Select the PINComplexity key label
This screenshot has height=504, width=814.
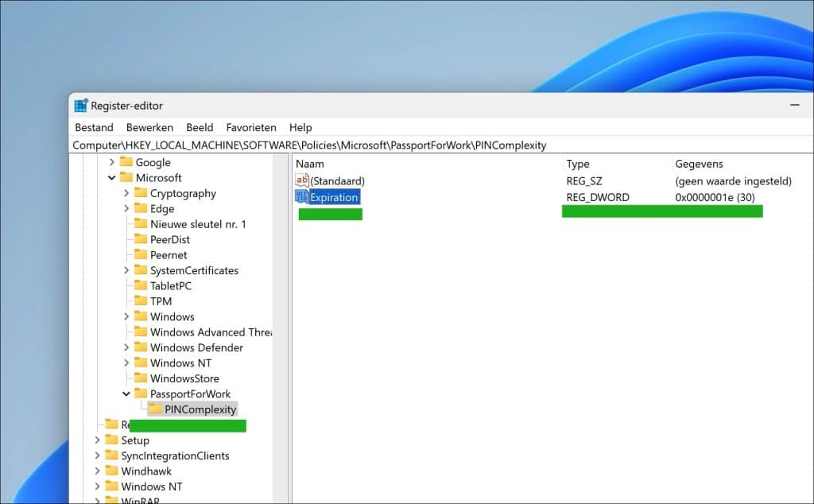[x=200, y=409]
